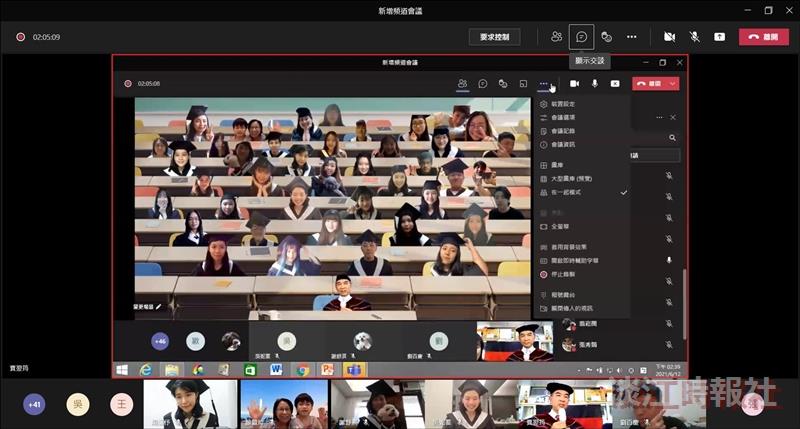The image size is (800, 429).
Task: Select 套用背景效果 apply background effects
Action: click(582, 247)
